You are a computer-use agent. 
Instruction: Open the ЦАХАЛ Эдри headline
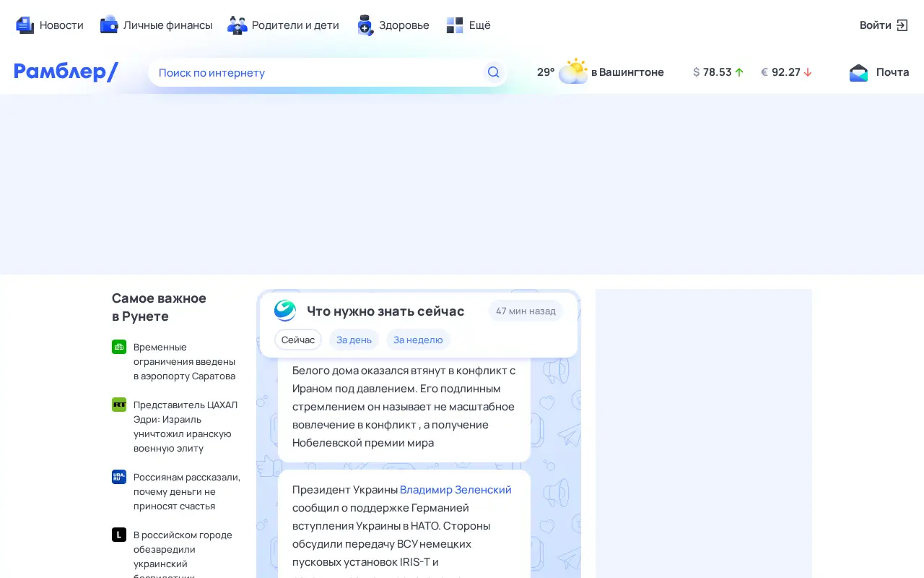tap(186, 426)
